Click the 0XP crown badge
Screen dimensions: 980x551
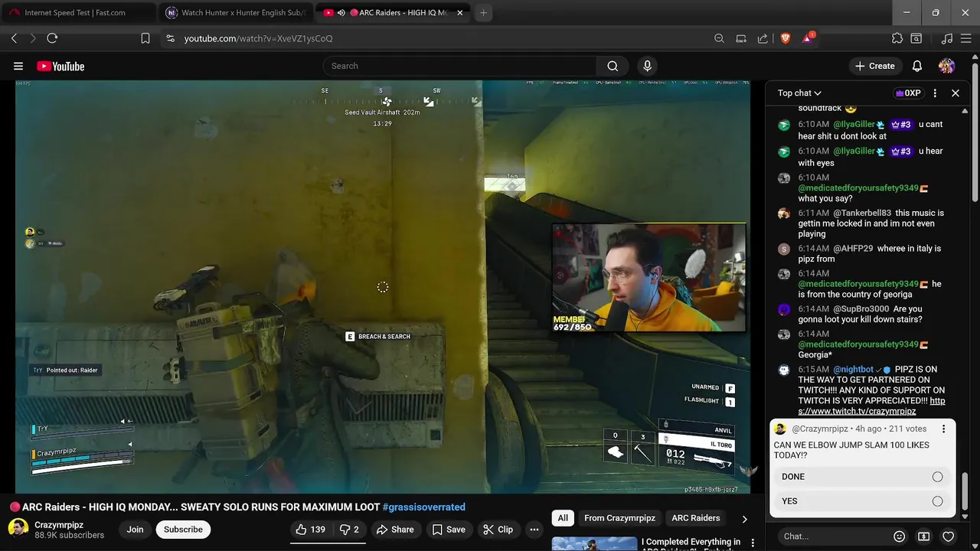point(907,93)
